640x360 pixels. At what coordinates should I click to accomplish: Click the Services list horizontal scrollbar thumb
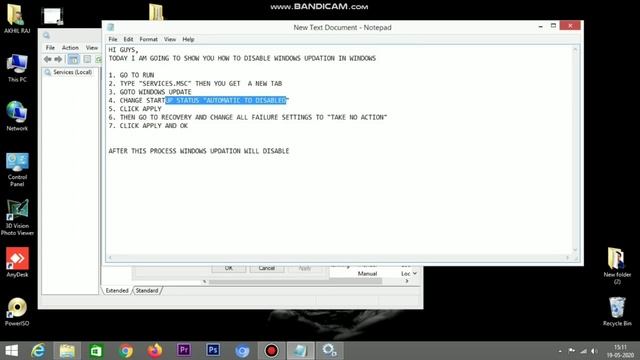(295, 281)
